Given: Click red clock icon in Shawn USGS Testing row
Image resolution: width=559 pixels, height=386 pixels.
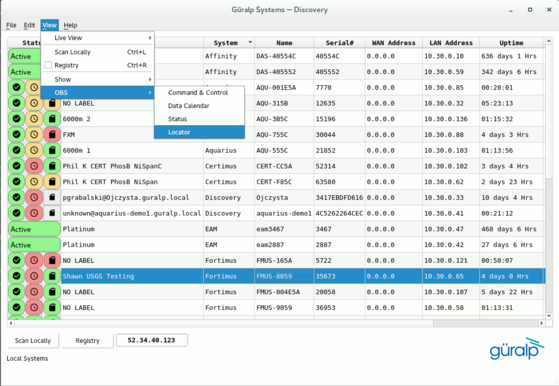Looking at the screenshot, I should [34, 276].
